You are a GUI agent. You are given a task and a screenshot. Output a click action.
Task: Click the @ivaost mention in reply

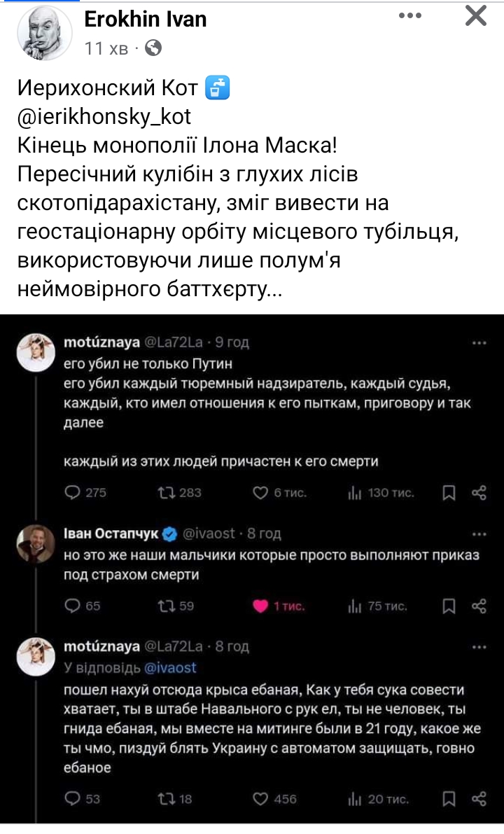coord(171,668)
